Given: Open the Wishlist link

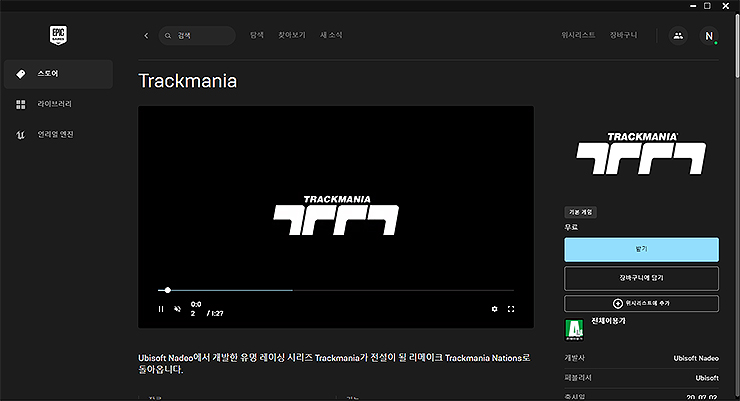Looking at the screenshot, I should pos(578,35).
